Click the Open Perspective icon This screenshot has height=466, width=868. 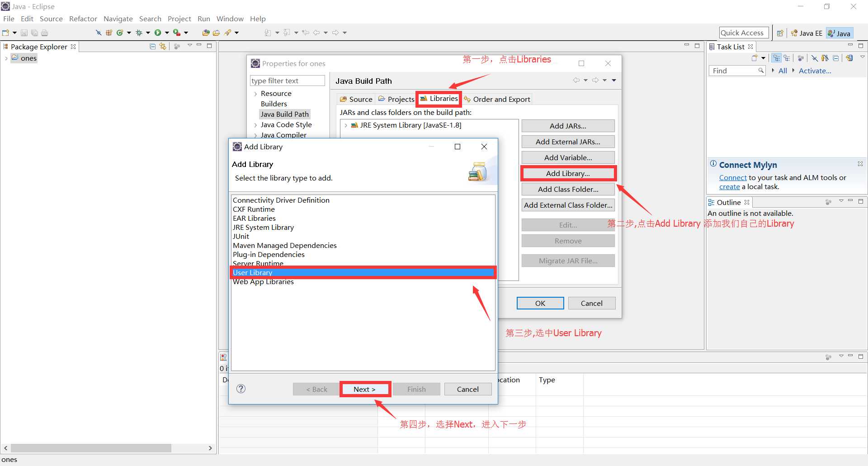[780, 33]
